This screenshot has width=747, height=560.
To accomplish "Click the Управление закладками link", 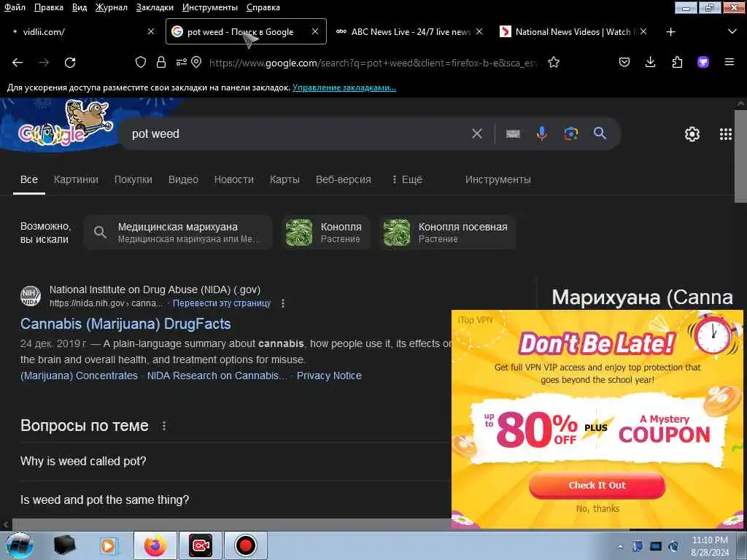I will tap(344, 87).
